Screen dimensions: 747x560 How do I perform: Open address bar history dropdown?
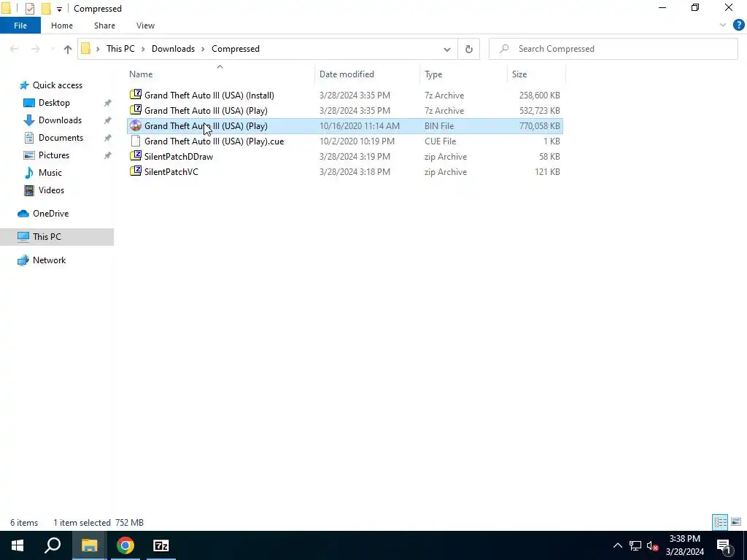click(x=447, y=49)
